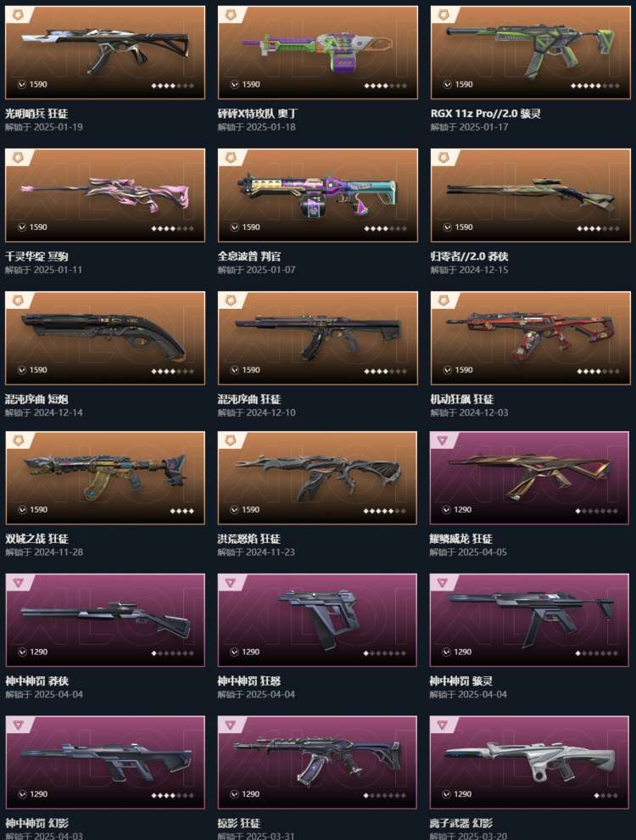Click the pink tier badge on 耀鳞威龙 狂徒 card

pyautogui.click(x=442, y=440)
